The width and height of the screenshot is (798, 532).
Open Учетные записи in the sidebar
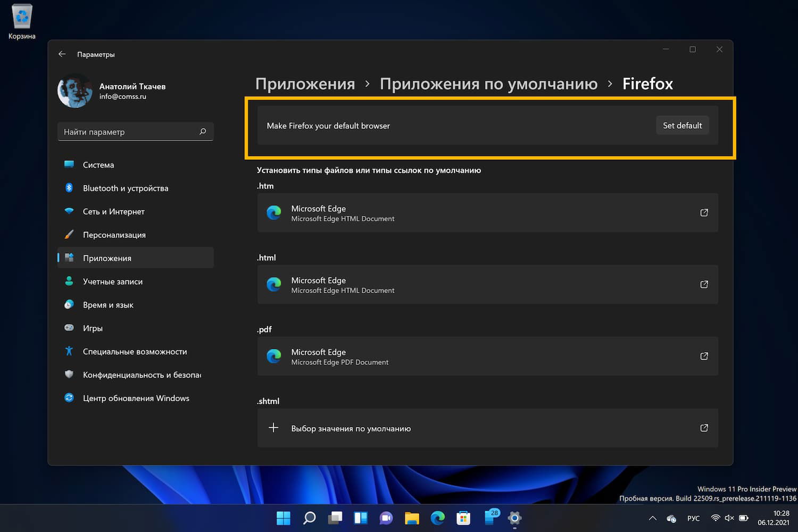tap(135, 281)
